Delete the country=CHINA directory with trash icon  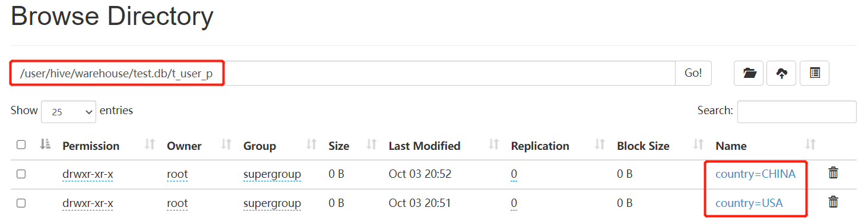834,173
